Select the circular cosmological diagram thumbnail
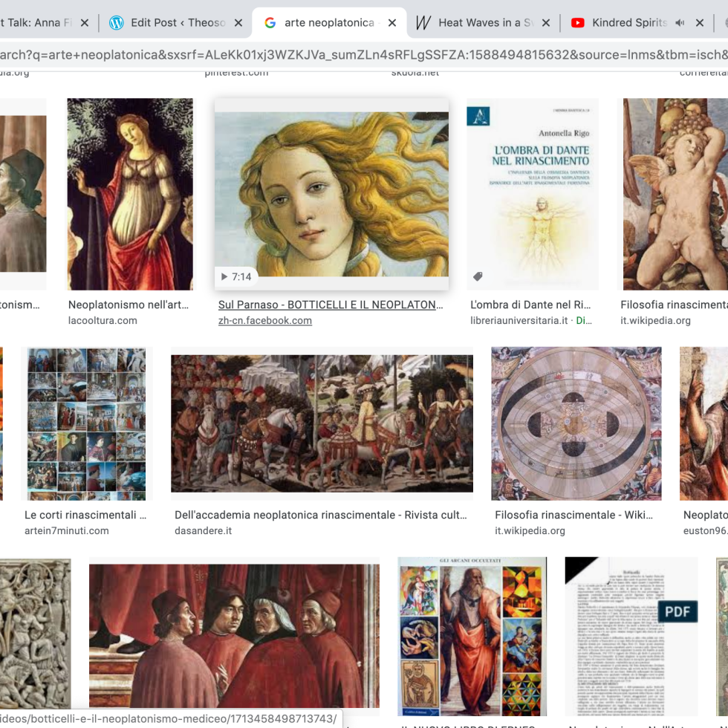728x728 pixels. click(576, 423)
